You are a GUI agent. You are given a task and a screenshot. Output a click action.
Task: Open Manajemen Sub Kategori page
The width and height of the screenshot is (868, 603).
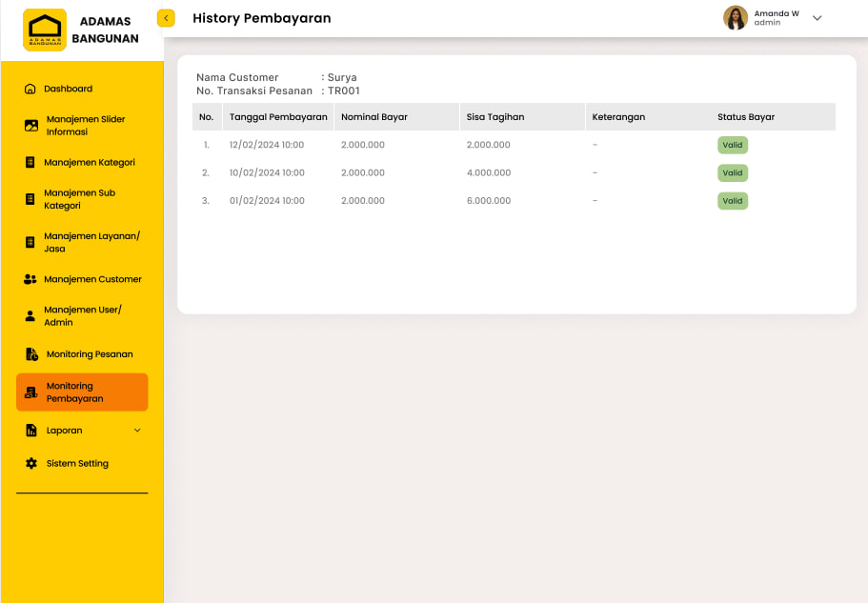coord(80,199)
